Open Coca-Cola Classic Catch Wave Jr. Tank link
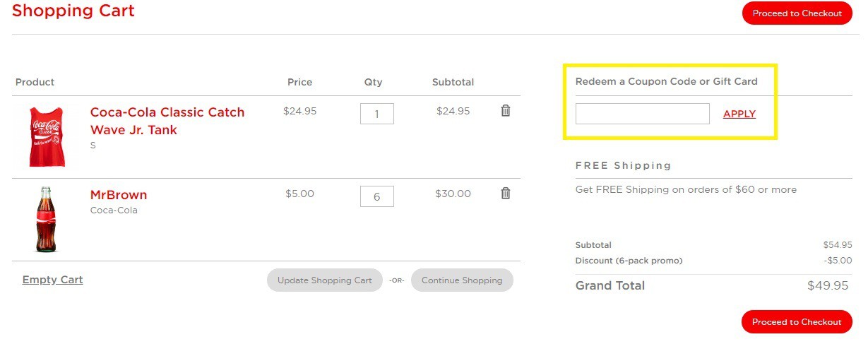Image resolution: width=868 pixels, height=344 pixels. [167, 121]
